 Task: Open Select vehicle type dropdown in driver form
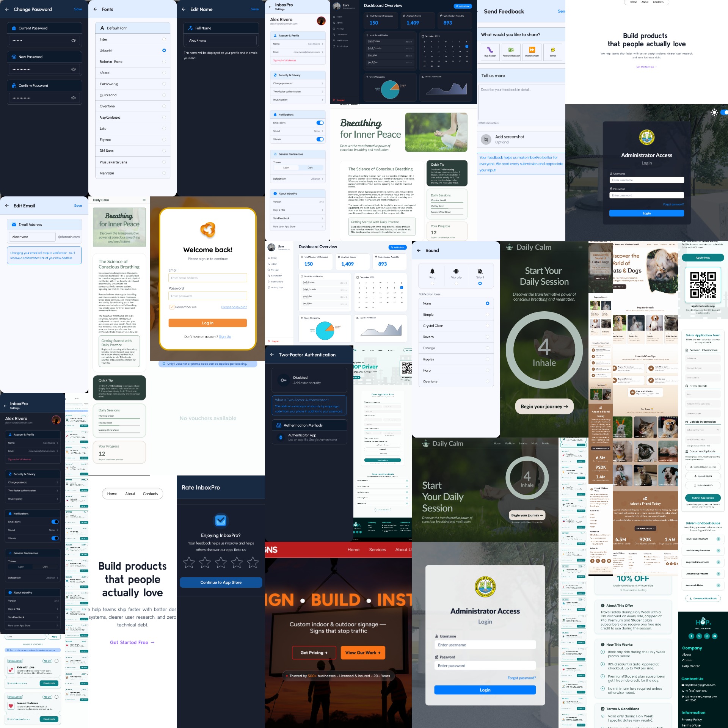click(x=703, y=430)
